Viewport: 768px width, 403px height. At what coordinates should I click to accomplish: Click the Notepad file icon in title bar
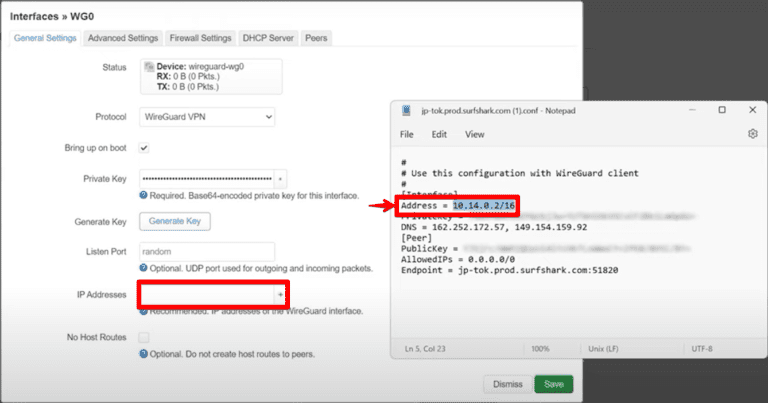pos(406,109)
